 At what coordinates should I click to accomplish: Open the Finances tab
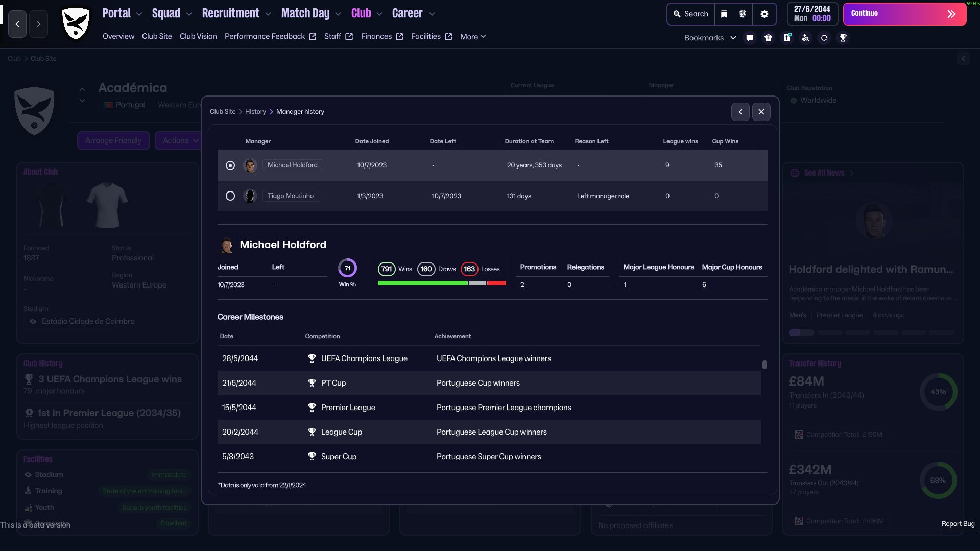click(382, 37)
